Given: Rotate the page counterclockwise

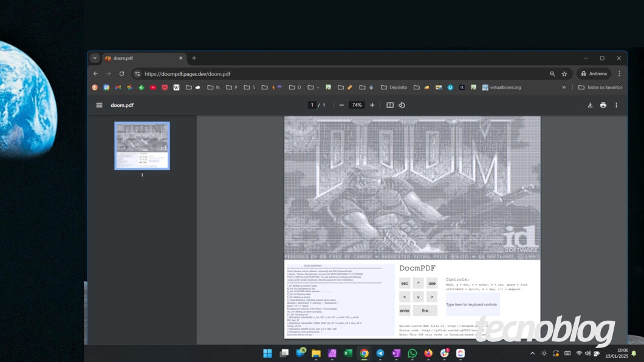Looking at the screenshot, I should click(402, 104).
